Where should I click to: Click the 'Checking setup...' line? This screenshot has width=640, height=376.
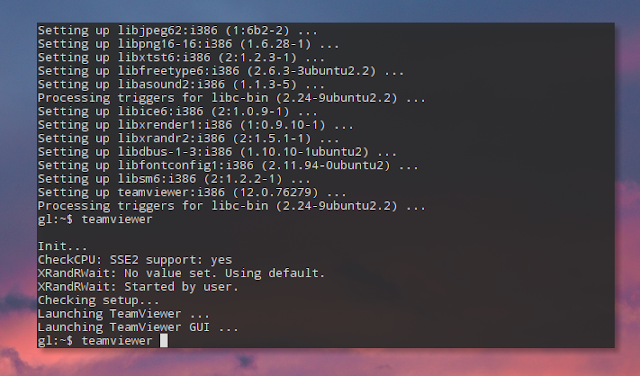click(98, 300)
